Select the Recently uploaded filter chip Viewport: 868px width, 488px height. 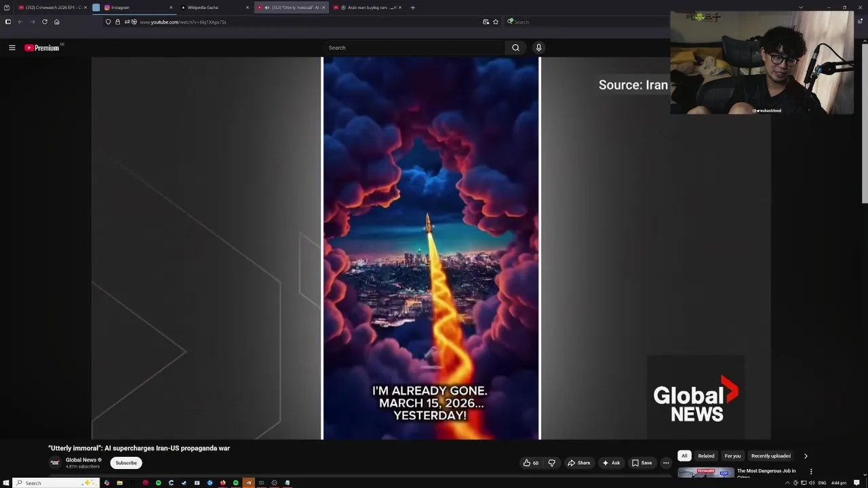click(x=770, y=456)
